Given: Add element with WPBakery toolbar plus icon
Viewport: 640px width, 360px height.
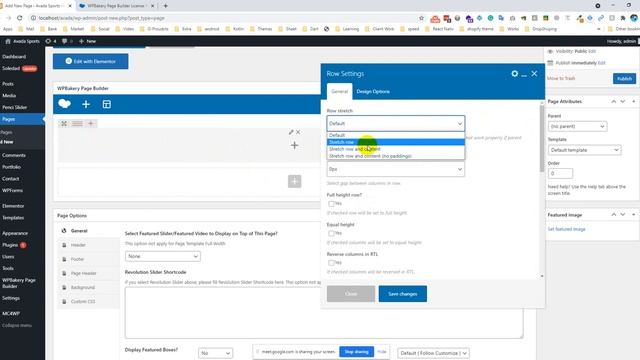Looking at the screenshot, I should (86, 104).
